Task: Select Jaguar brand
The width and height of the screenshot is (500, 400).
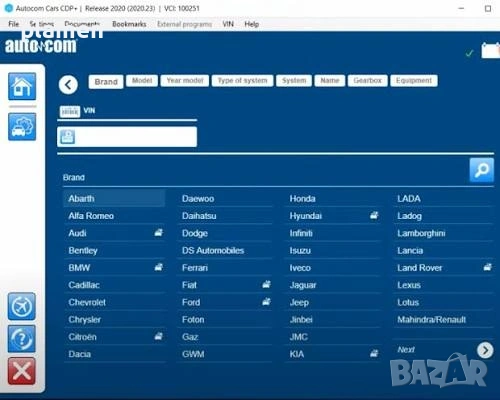Action: tap(332, 285)
